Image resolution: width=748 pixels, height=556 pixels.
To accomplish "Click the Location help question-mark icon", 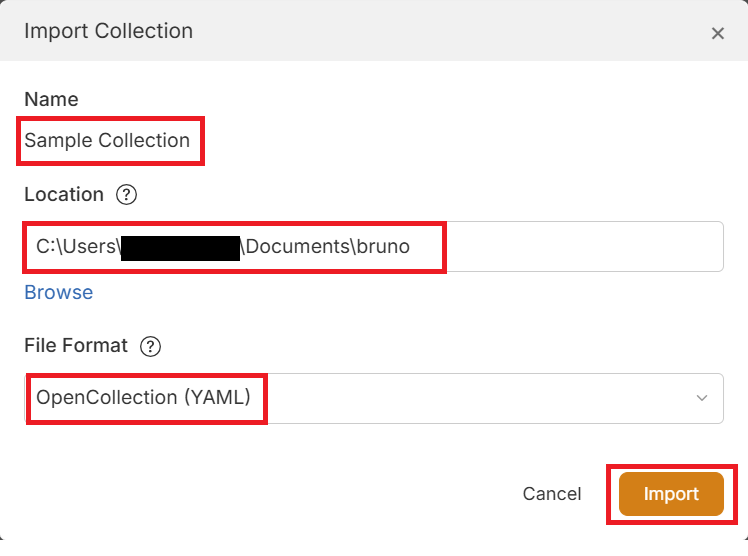I will coord(126,194).
